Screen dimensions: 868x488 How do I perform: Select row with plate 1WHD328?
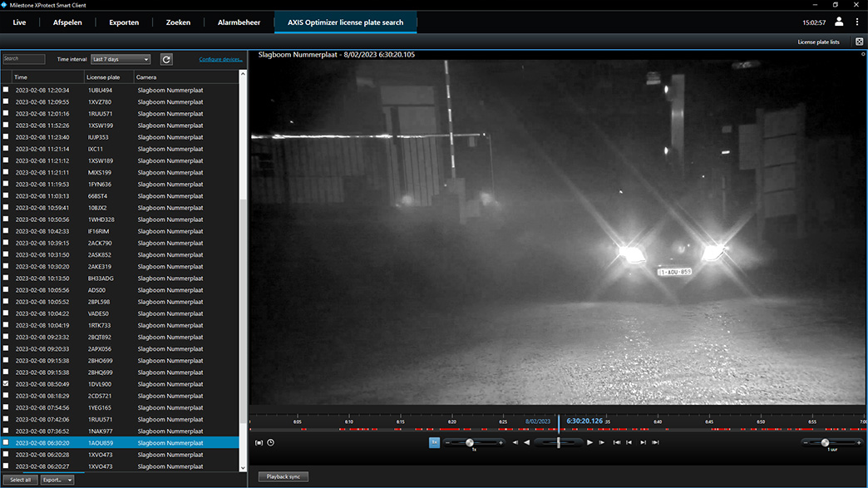pyautogui.click(x=121, y=219)
